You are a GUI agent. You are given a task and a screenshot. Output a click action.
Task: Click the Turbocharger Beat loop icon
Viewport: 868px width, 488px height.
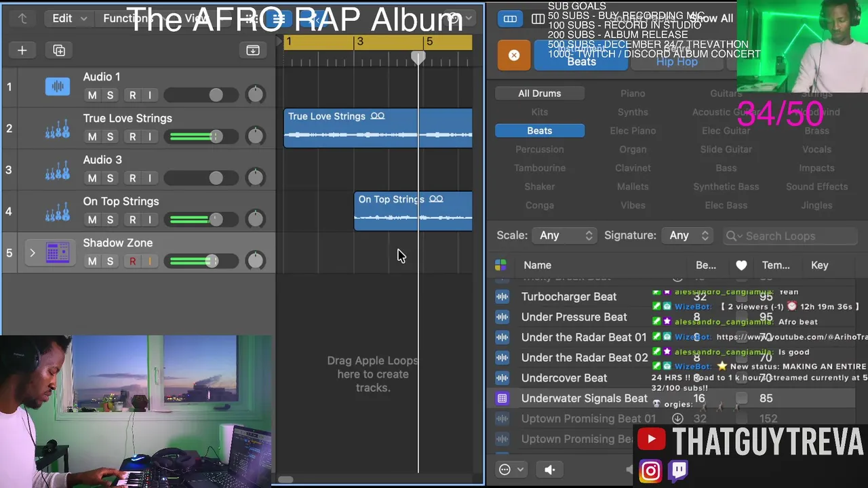[x=502, y=296]
